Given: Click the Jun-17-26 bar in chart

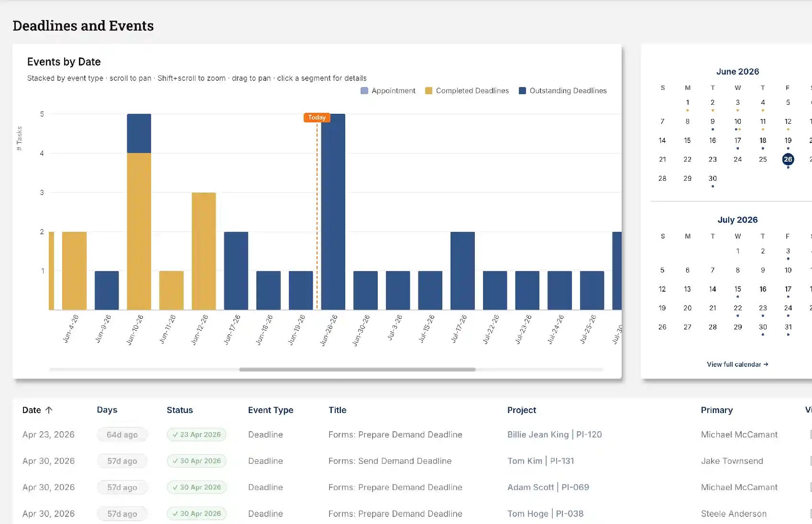Looking at the screenshot, I should 236,271.
